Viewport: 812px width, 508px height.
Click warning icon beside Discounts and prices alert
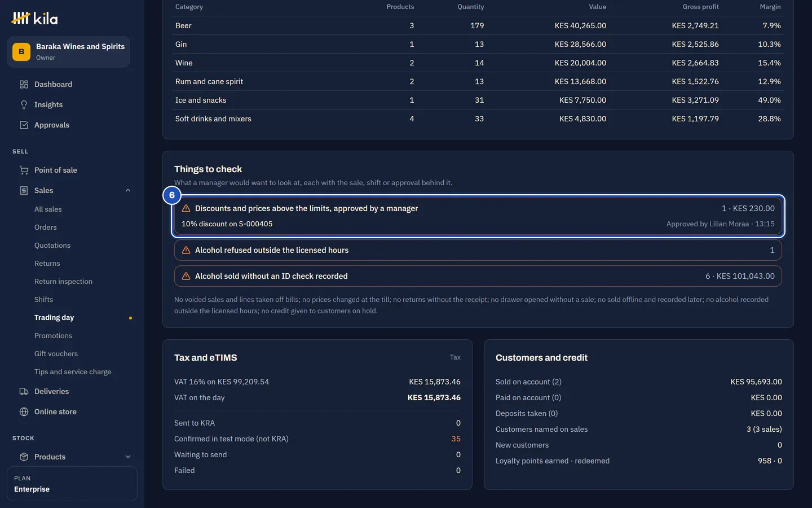click(186, 209)
